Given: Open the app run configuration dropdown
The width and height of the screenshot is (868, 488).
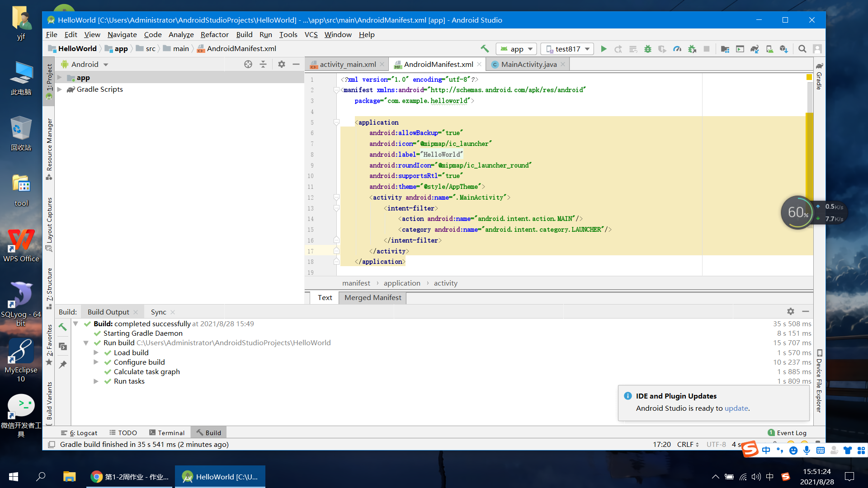Looking at the screenshot, I should click(516, 49).
